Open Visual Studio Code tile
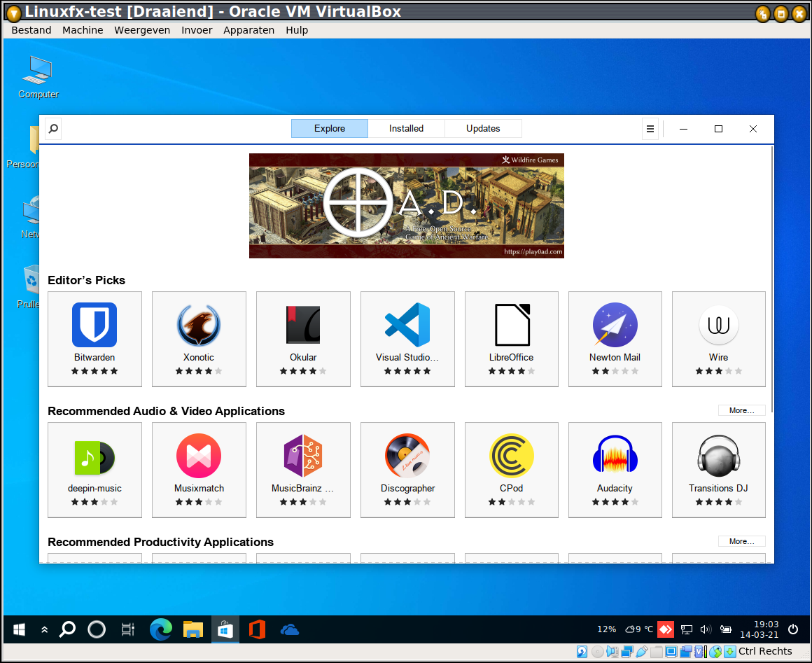Viewport: 812px width, 663px height. tap(407, 339)
